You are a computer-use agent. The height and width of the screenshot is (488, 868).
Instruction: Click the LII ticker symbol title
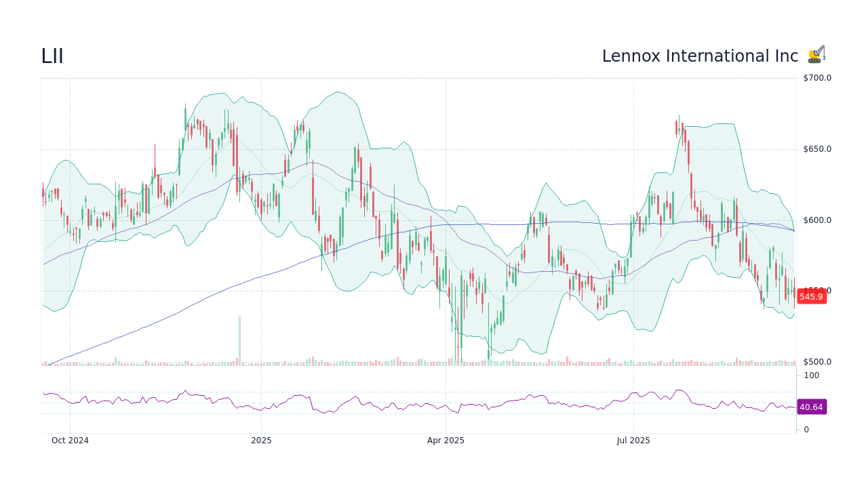pos(52,56)
